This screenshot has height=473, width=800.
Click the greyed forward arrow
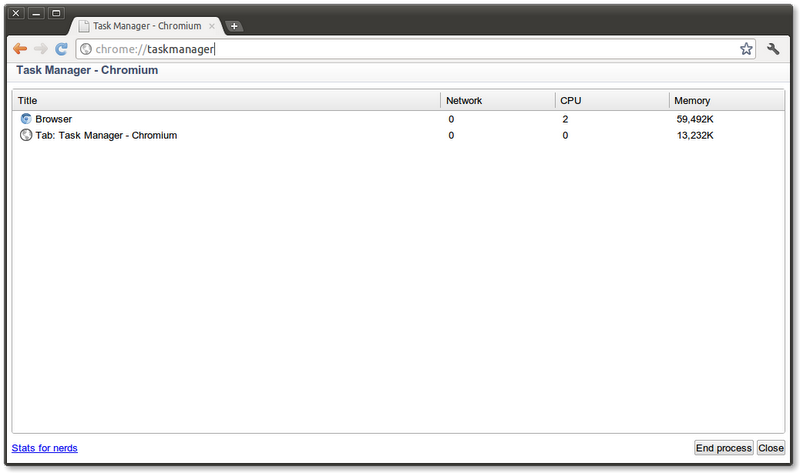[41, 49]
